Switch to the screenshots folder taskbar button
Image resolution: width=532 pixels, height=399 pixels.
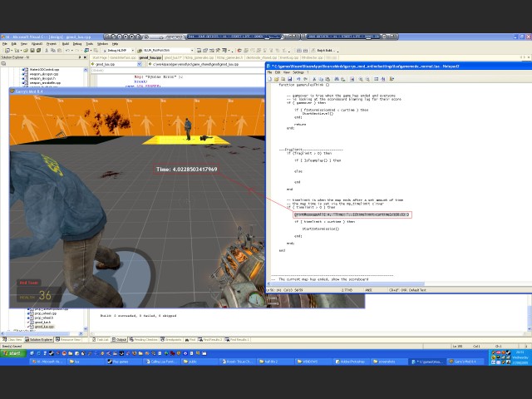click(389, 362)
